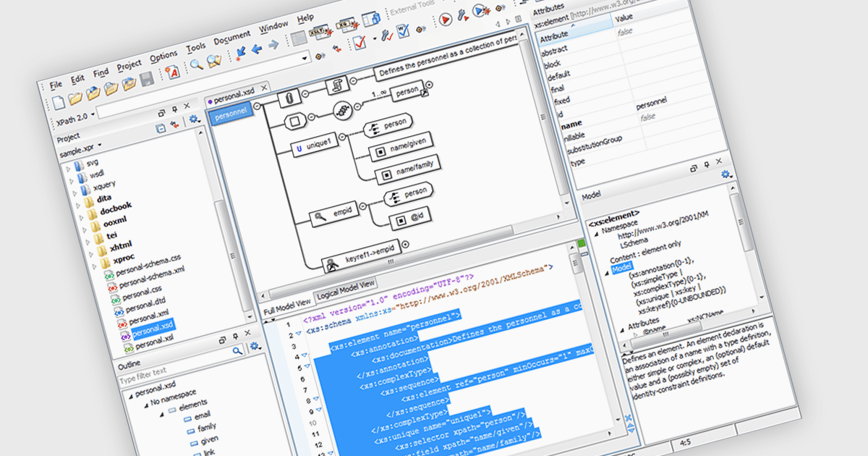Image resolution: width=868 pixels, height=456 pixels.
Task: Open the Document menu
Action: [231, 38]
